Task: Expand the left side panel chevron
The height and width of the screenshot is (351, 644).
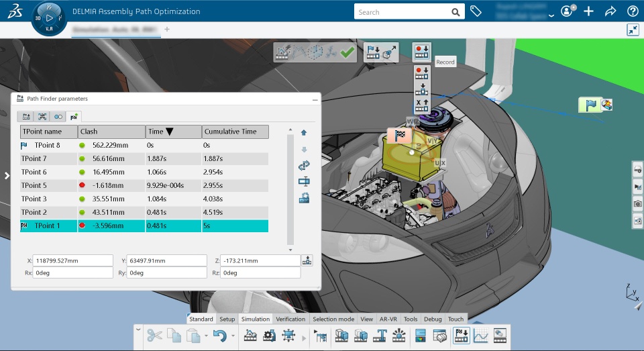Action: (7, 176)
